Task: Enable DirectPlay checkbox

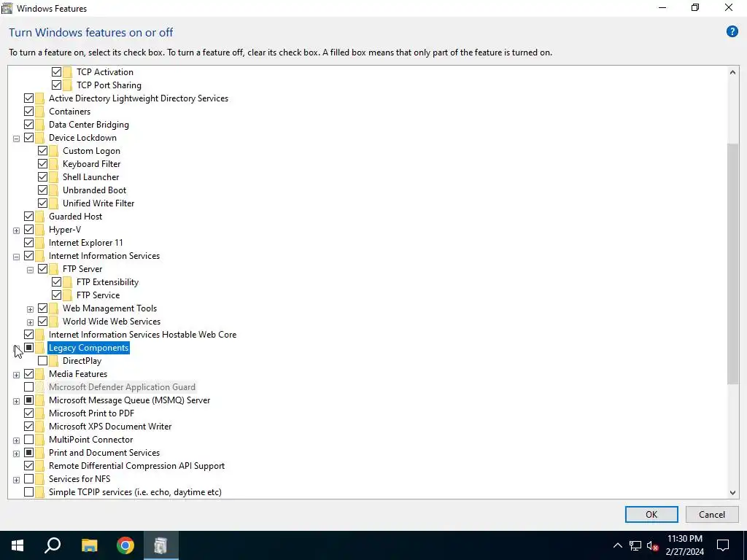Action: [x=42, y=361]
